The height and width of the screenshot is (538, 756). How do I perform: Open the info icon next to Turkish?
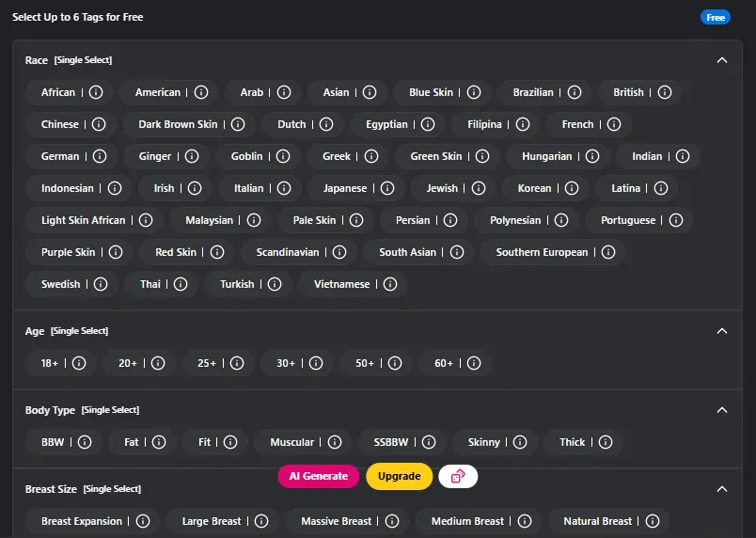point(275,284)
